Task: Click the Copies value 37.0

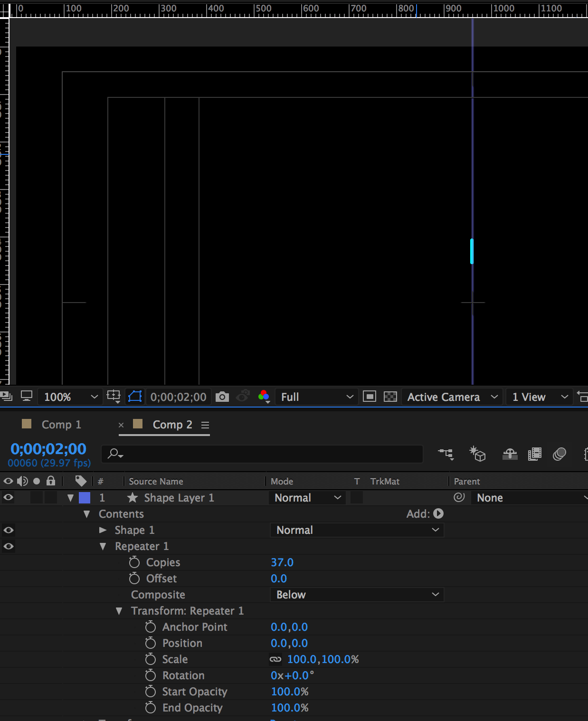Action: pyautogui.click(x=282, y=562)
